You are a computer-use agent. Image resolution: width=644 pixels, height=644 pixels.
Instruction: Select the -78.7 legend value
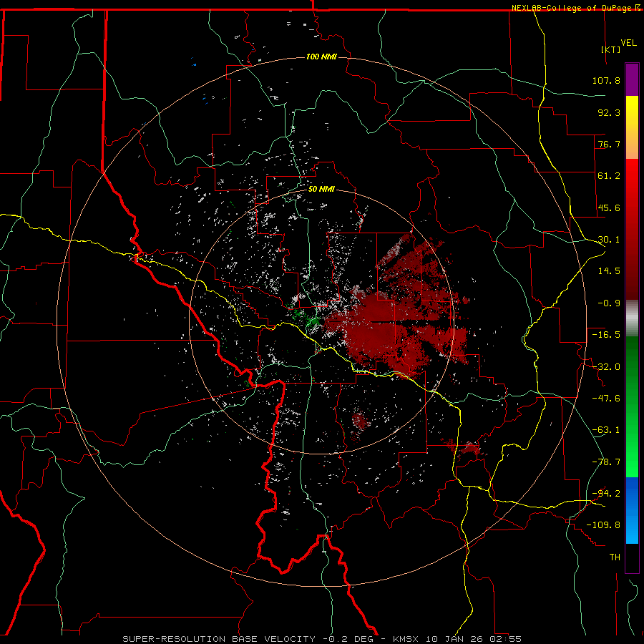(606, 462)
